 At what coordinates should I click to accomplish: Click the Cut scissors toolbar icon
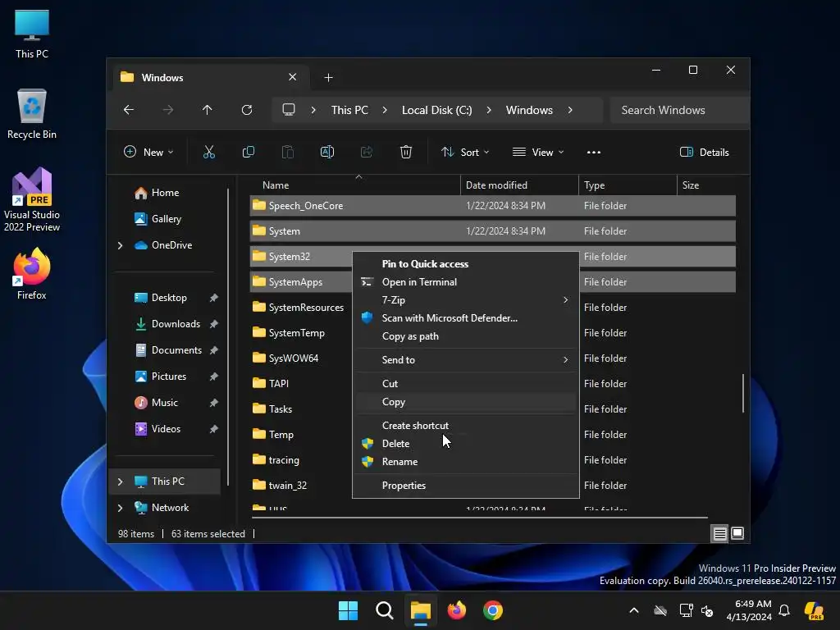pos(209,152)
